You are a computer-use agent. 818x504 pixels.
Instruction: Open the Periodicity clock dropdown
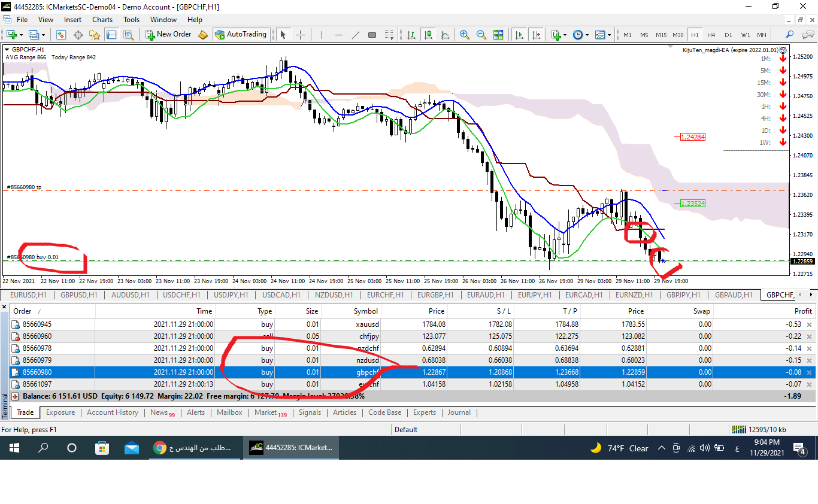click(x=587, y=35)
